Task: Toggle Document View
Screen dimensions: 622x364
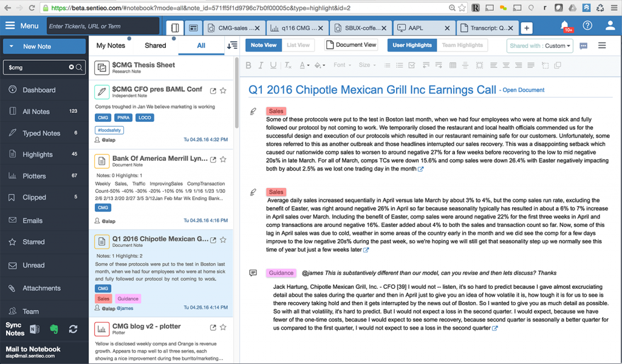Action: tap(351, 45)
